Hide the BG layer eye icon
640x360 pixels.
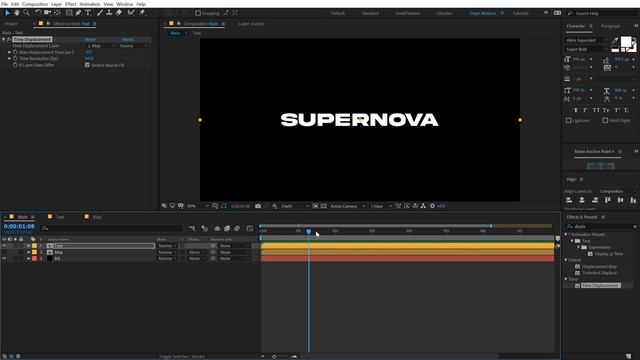4,258
